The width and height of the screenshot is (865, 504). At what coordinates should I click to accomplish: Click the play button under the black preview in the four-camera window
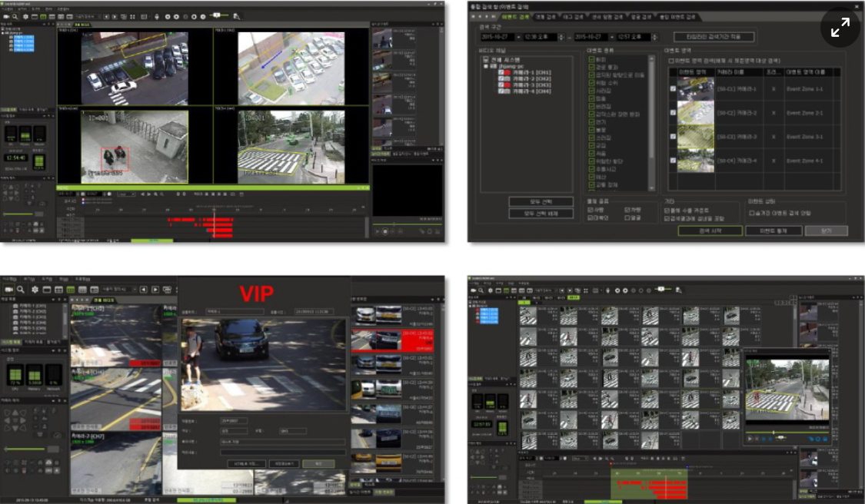pos(378,231)
